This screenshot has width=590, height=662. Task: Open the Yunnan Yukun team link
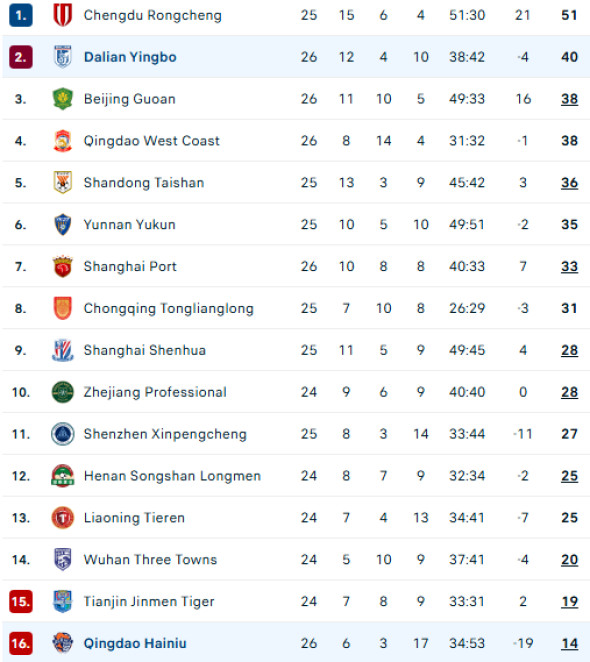pos(129,224)
